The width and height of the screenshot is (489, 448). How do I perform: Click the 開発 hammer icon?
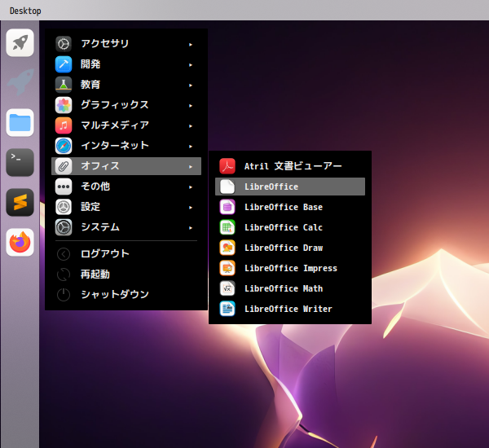point(64,64)
